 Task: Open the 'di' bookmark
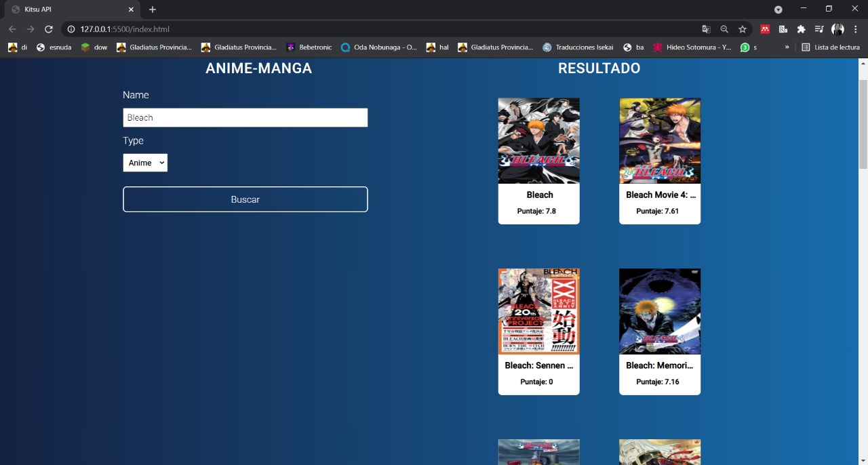click(18, 47)
